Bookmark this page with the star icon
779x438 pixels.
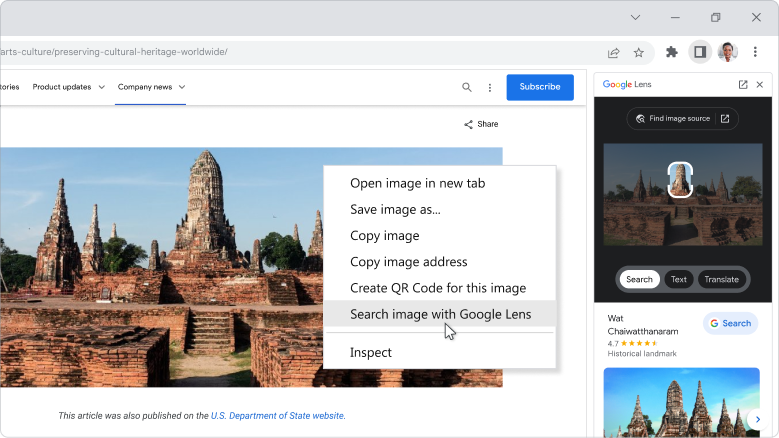[638, 52]
